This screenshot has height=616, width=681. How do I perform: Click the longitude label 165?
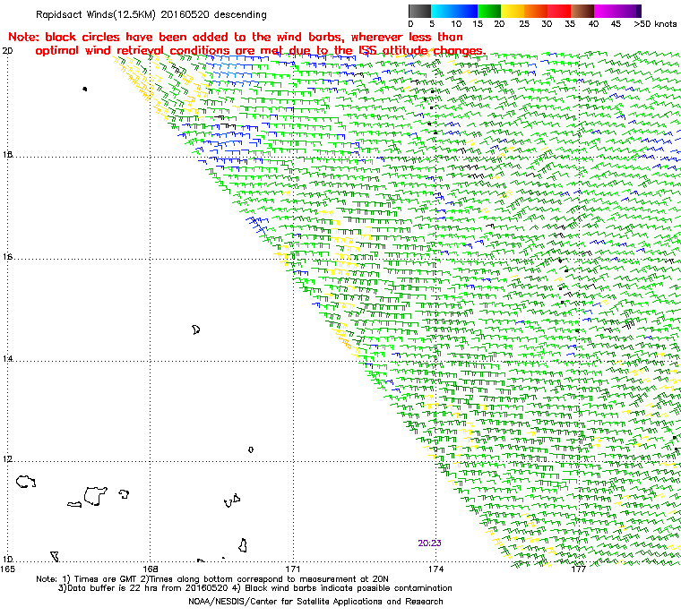click(8, 569)
